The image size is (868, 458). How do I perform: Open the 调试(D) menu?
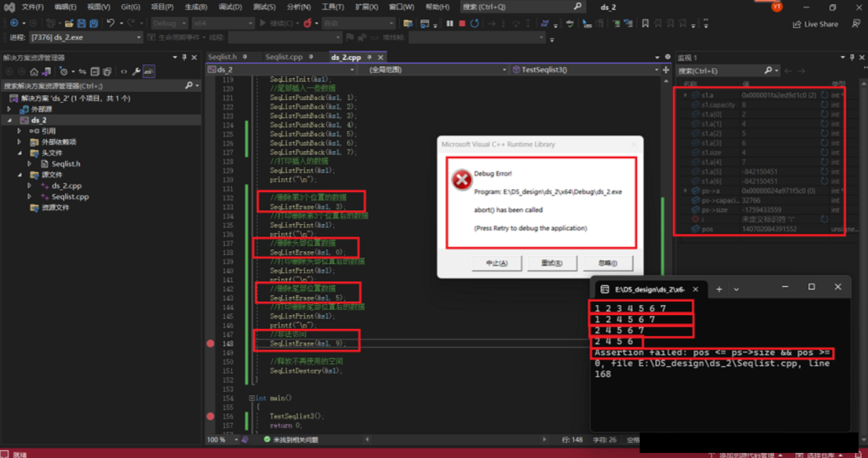point(230,7)
